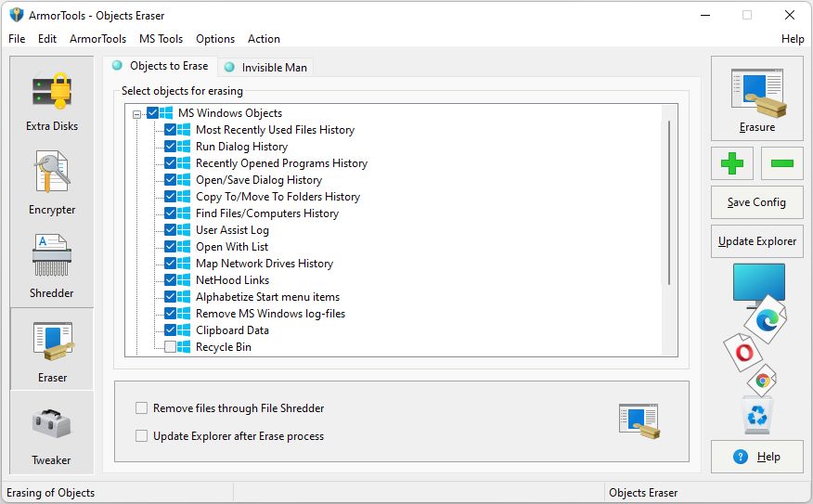Check the Recycle Bin tree item
The height and width of the screenshot is (504, 813).
(x=170, y=347)
